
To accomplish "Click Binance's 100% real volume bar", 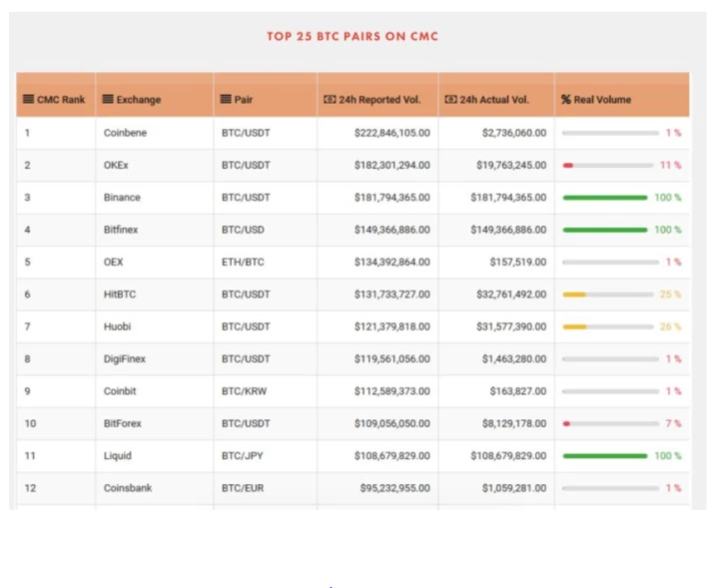I will 605,198.
